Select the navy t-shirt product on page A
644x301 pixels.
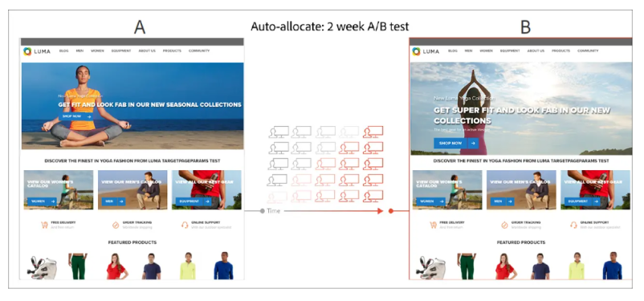pyautogui.click(x=152, y=266)
